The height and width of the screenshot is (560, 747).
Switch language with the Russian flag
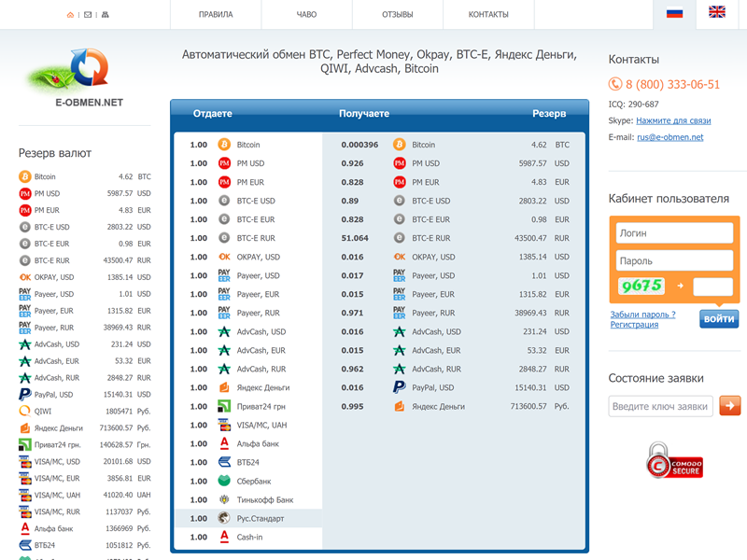click(674, 13)
